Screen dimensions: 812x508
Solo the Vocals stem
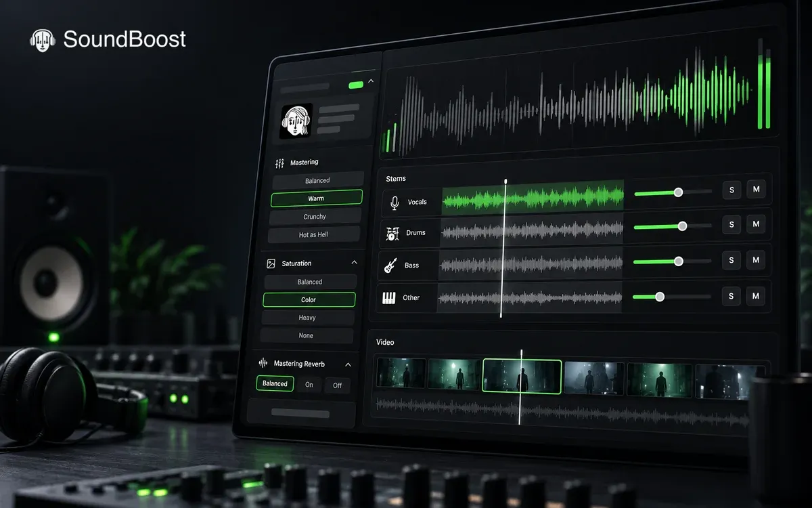(731, 190)
